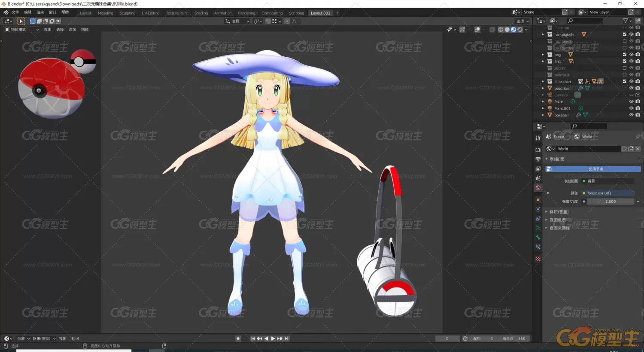Image resolution: width=644 pixels, height=352 pixels.
Task: Toggle auto keyframe record button
Action: (x=238, y=339)
